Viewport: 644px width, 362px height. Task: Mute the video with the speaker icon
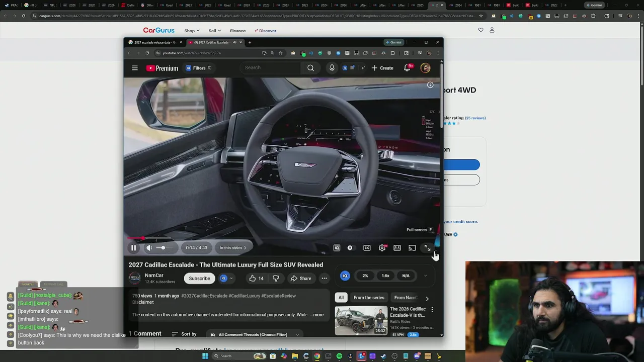(x=149, y=248)
